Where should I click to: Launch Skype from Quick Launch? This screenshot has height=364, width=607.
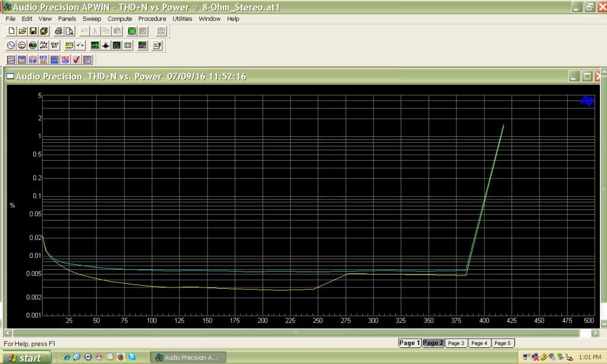[x=132, y=357]
